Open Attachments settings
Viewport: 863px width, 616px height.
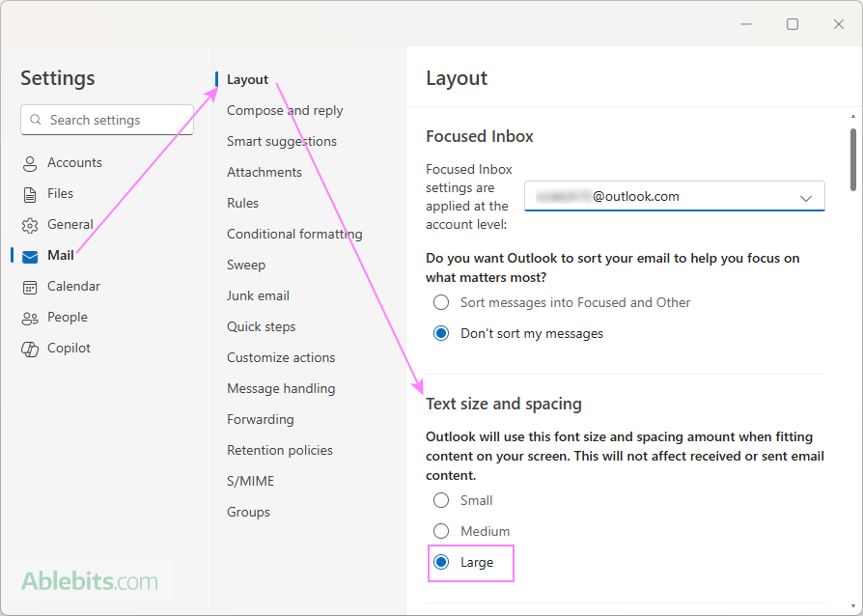pos(264,172)
